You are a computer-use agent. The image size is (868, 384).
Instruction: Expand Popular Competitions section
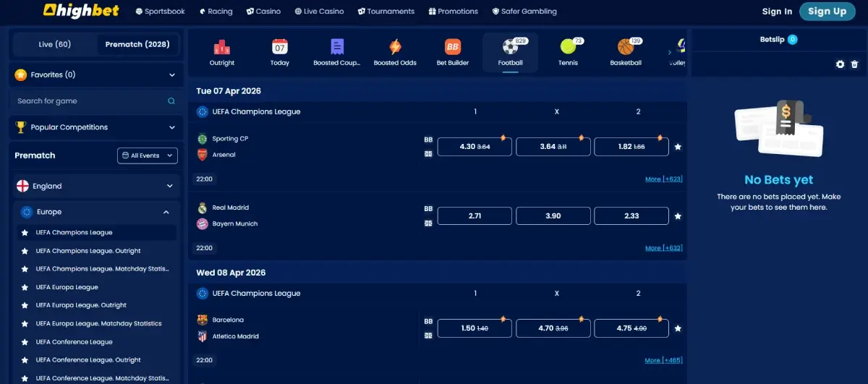click(95, 127)
